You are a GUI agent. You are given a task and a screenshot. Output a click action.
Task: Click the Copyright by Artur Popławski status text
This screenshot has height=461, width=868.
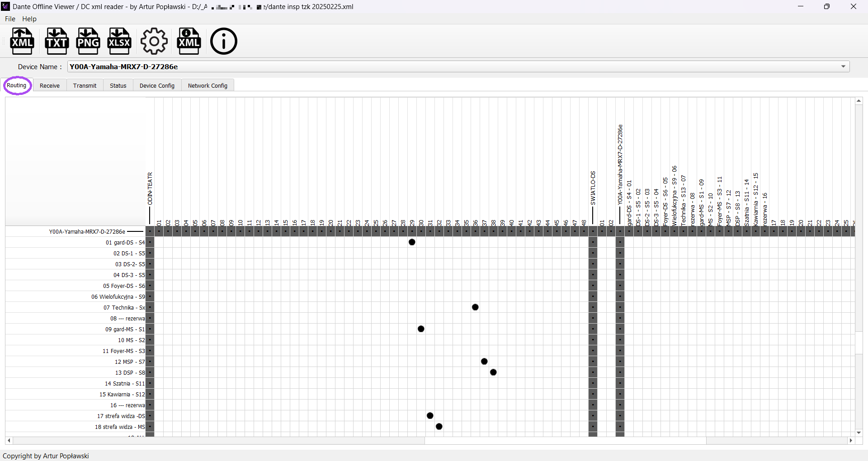tap(46, 456)
